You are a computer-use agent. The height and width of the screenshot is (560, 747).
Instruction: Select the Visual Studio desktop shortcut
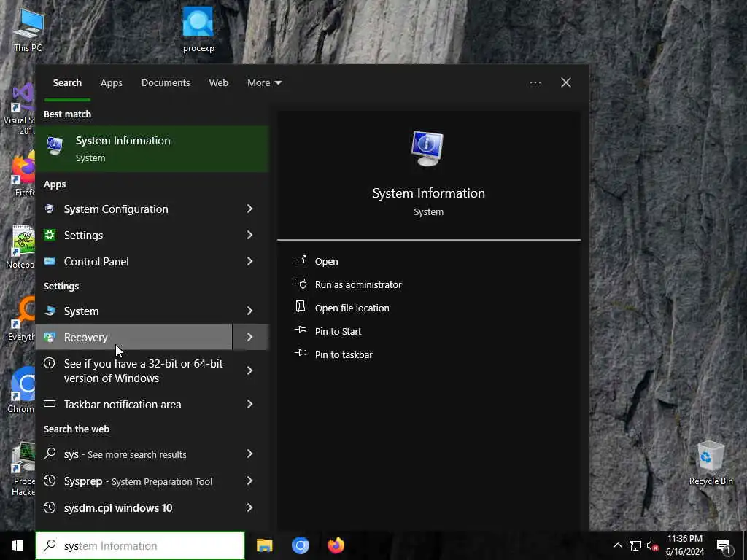coord(20,109)
